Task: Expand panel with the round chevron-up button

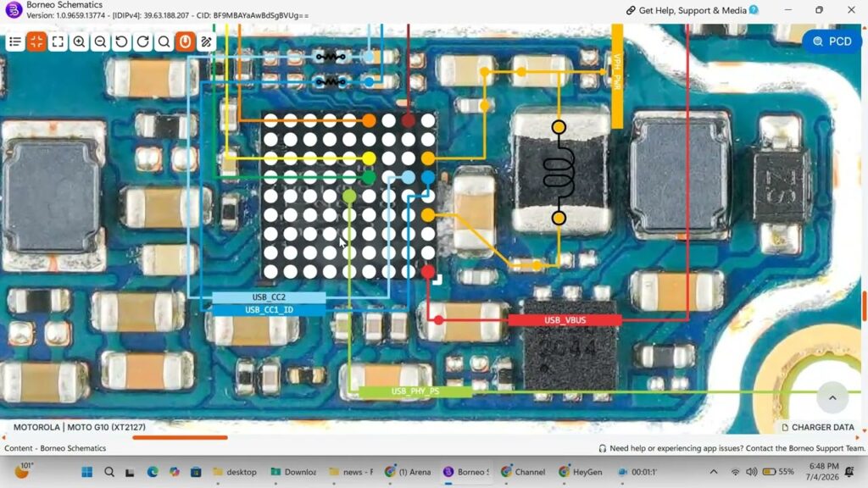Action: click(832, 397)
